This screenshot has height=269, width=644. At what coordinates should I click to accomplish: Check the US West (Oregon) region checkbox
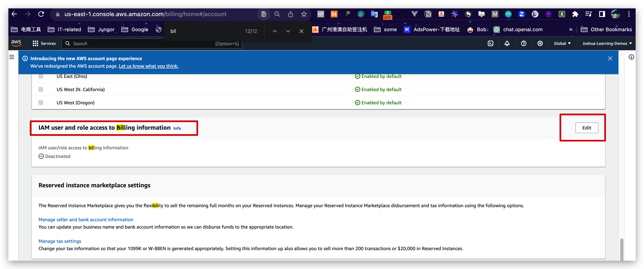point(40,102)
